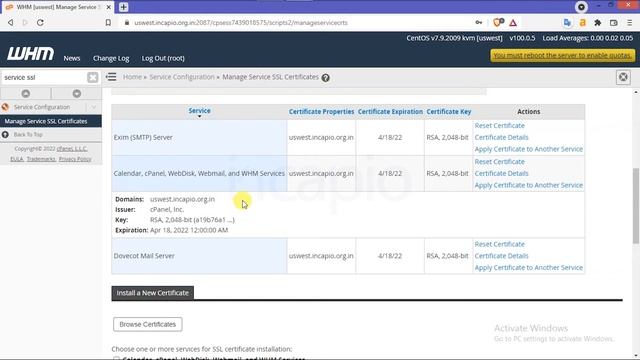Go to Home breadcrumb
The image size is (640, 360).
click(132, 77)
